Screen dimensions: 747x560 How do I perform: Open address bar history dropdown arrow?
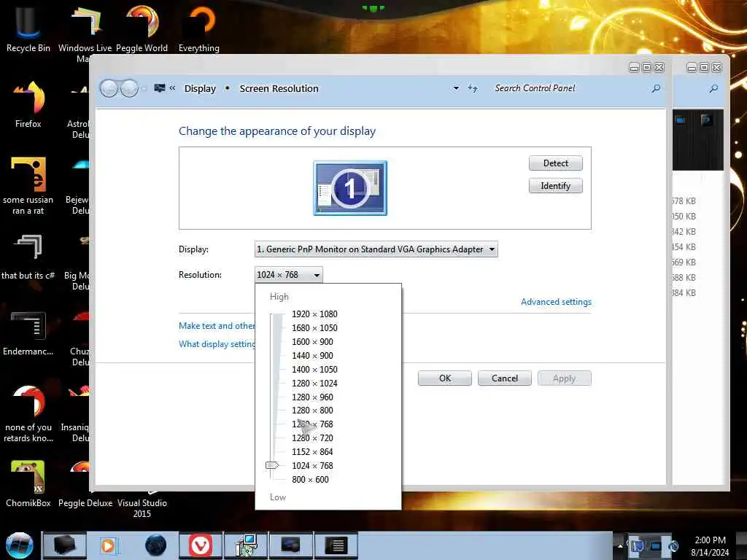[456, 88]
